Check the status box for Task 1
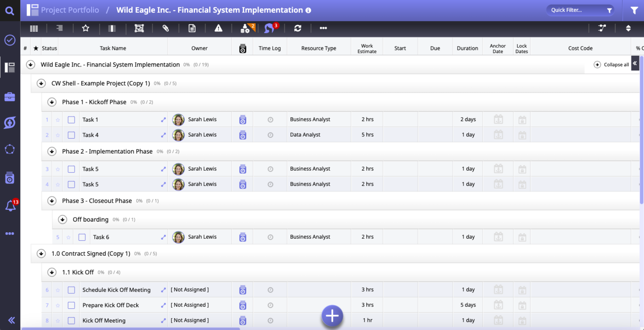The image size is (644, 330). [71, 120]
